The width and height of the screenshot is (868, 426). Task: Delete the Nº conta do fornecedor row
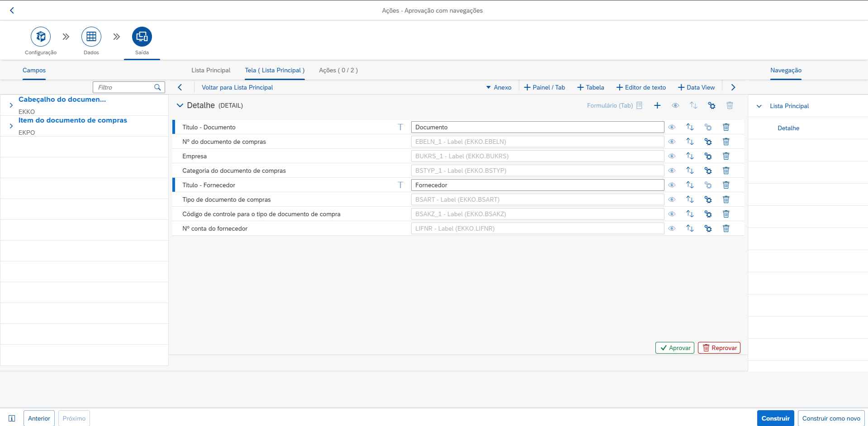click(726, 228)
